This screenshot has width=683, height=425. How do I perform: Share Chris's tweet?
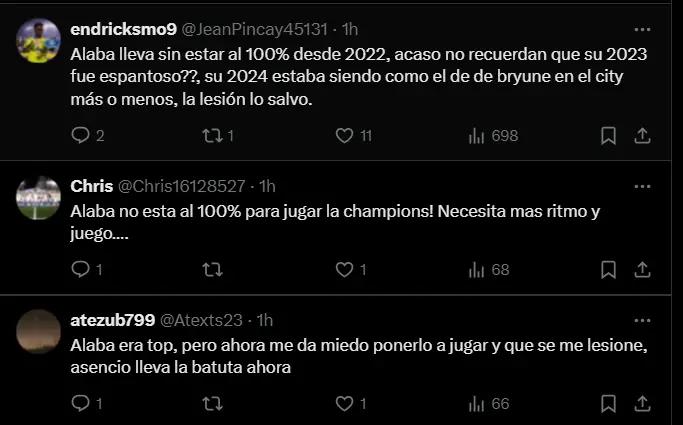643,269
